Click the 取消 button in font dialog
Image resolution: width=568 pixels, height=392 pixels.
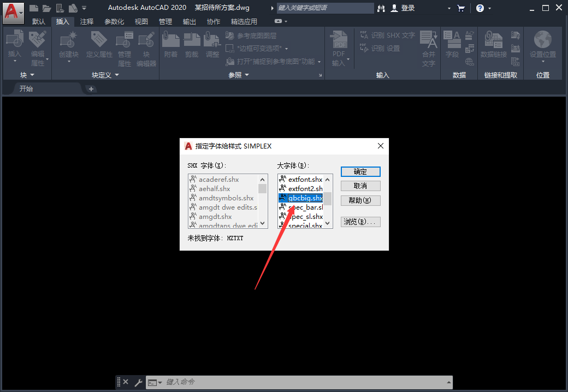point(360,186)
